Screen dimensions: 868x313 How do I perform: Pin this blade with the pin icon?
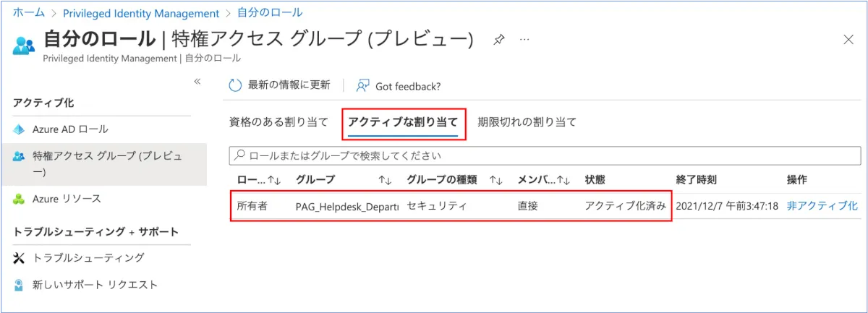pos(499,40)
